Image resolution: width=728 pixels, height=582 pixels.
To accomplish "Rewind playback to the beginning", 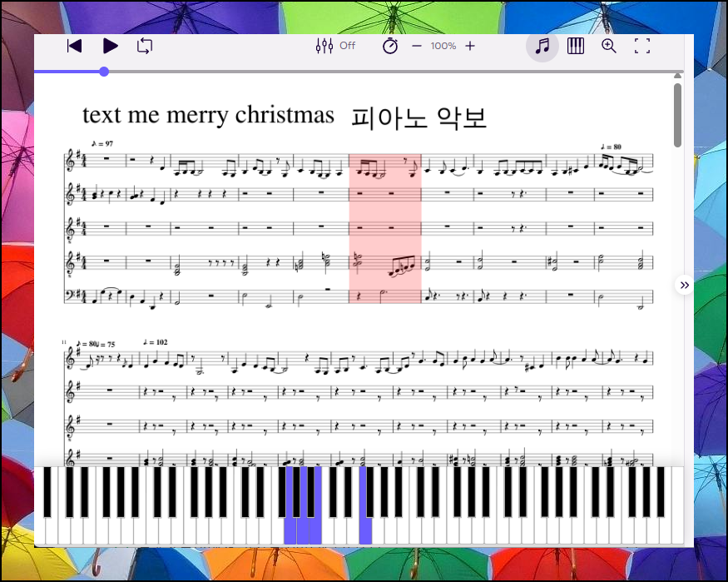I will coord(74,46).
